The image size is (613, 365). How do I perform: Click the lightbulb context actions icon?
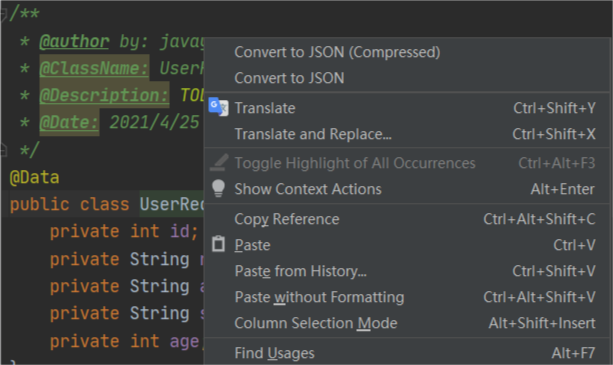click(x=218, y=188)
